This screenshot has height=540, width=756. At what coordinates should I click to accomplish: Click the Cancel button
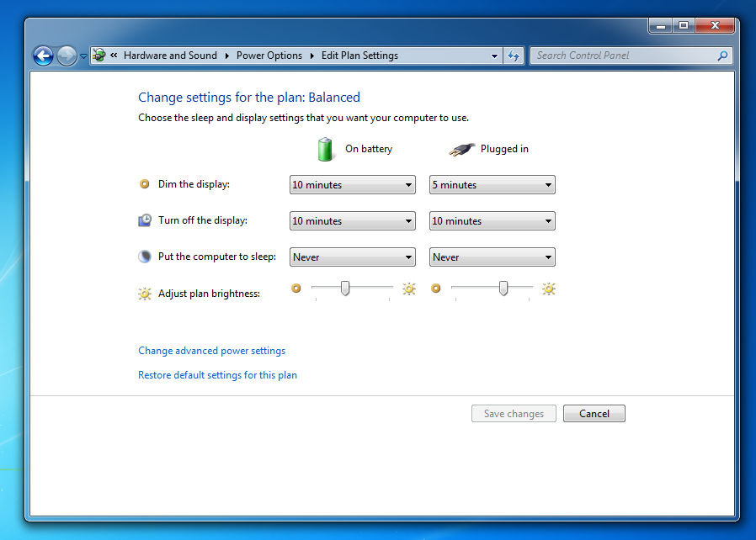594,413
